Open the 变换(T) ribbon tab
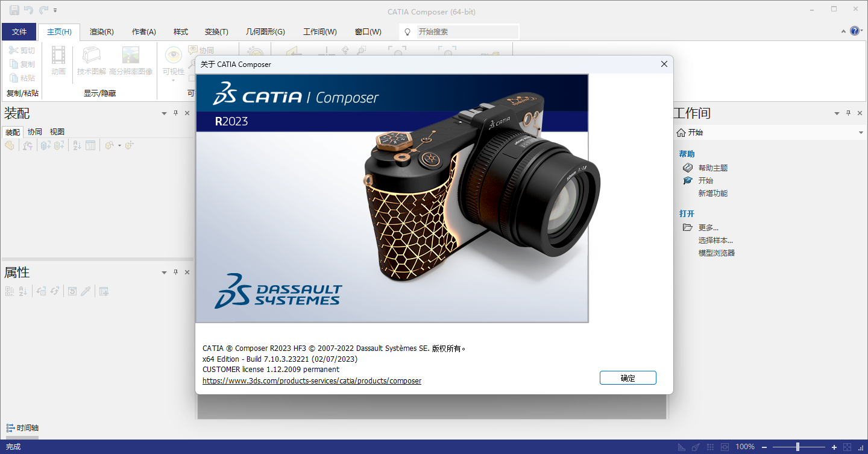The width and height of the screenshot is (868, 454). pos(216,32)
